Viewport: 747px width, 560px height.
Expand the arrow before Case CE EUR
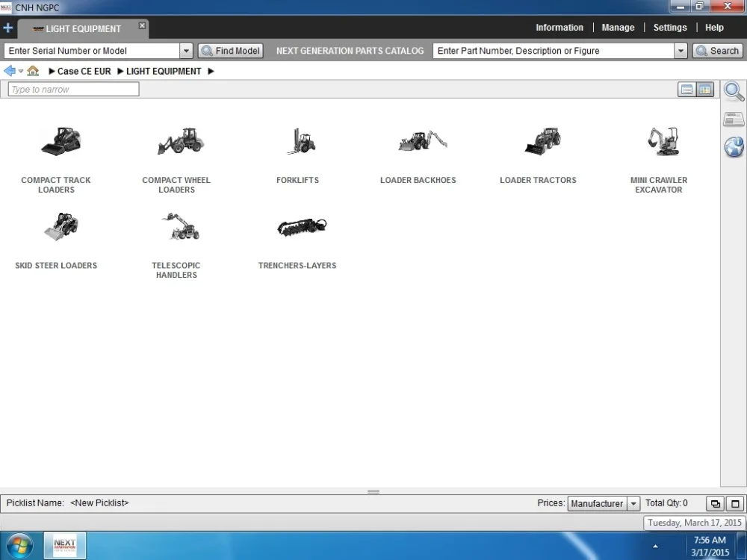click(x=52, y=72)
